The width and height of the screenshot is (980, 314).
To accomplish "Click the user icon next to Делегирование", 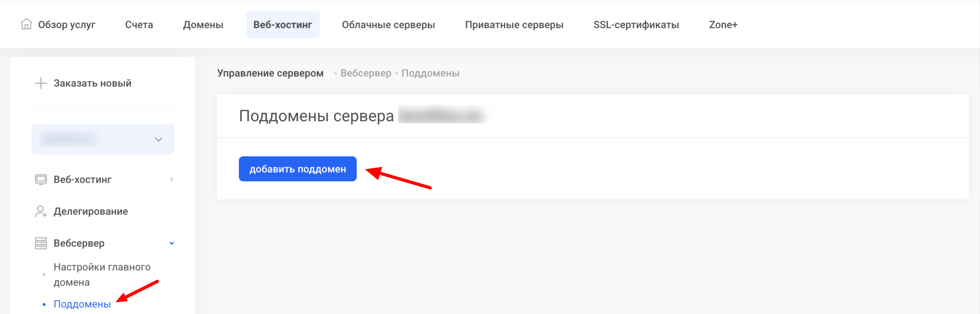I will click(41, 211).
